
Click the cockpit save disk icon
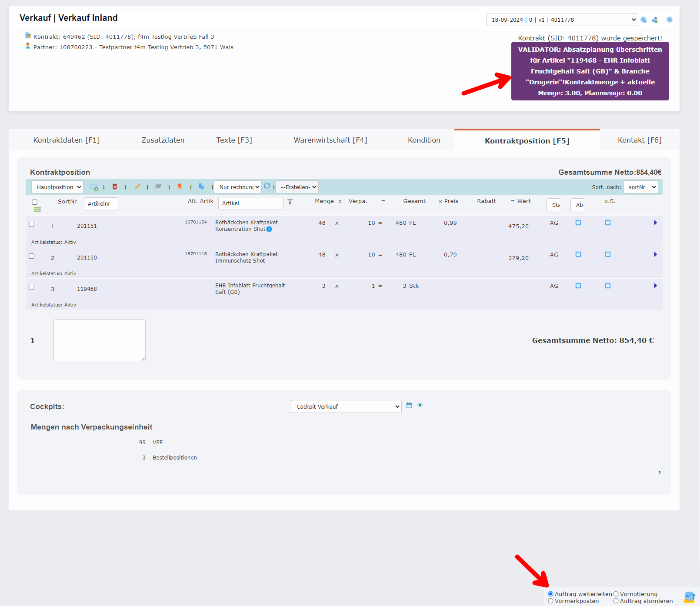pos(409,405)
